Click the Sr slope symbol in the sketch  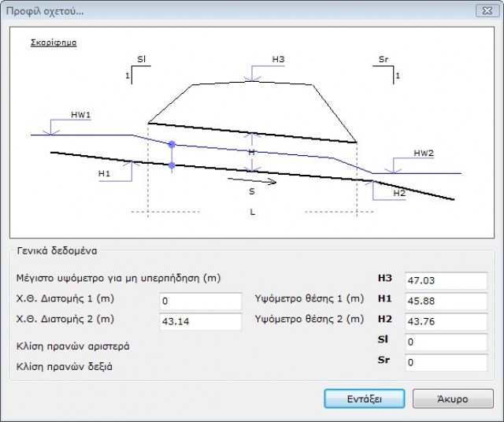[x=384, y=59]
